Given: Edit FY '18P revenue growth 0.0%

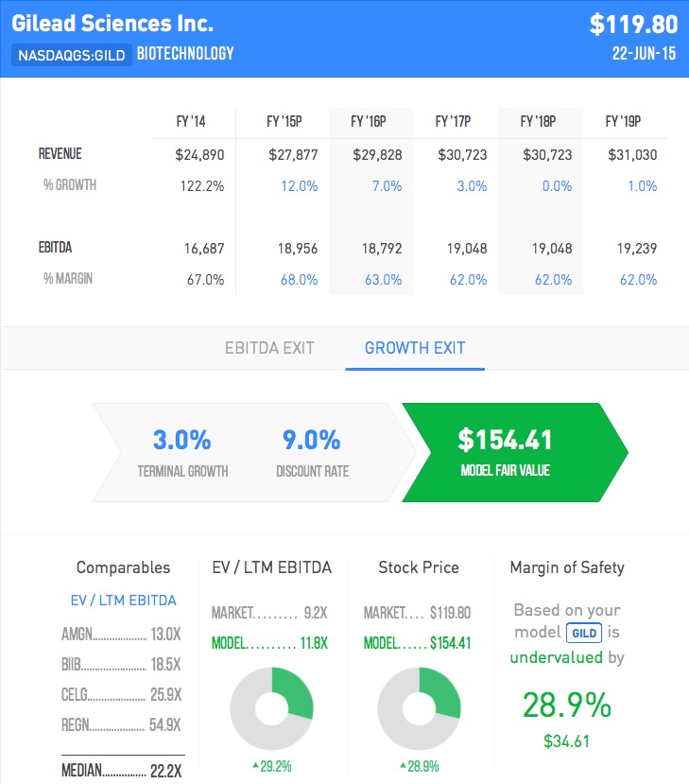Looking at the screenshot, I should point(557,186).
